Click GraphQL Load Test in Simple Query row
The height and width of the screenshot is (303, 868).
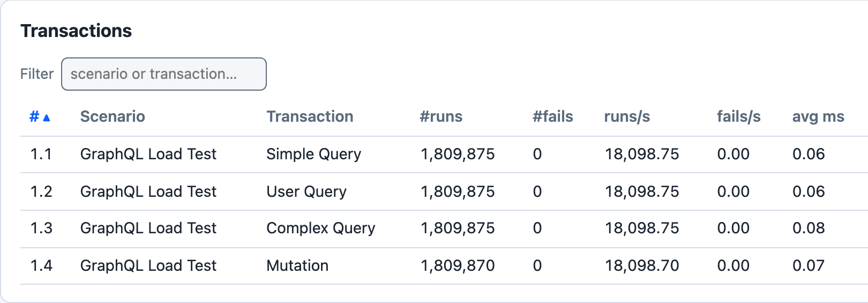(148, 154)
